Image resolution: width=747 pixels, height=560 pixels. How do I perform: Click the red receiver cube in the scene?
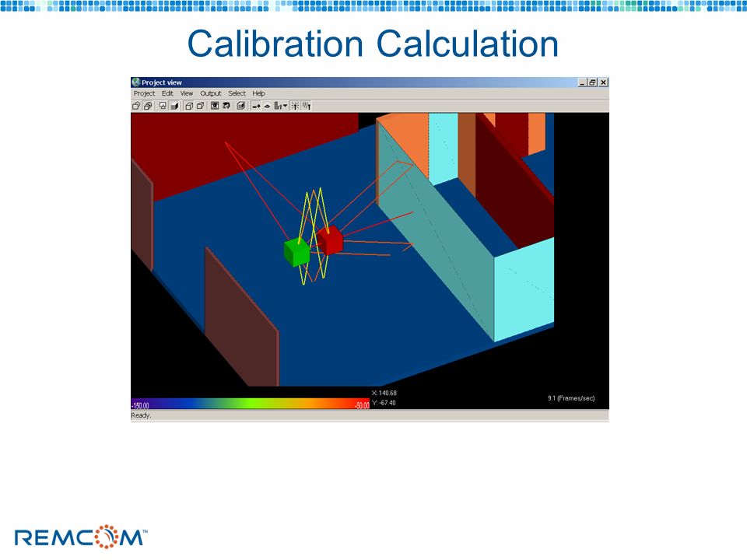330,240
